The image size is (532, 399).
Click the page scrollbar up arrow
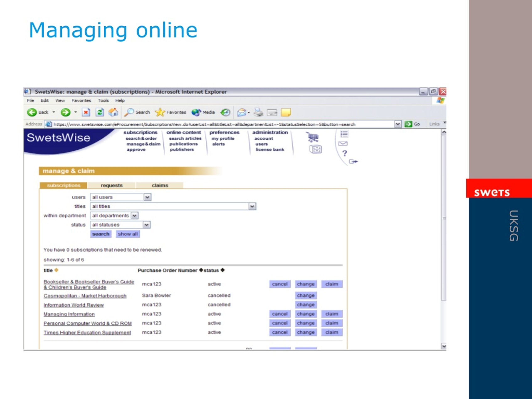[444, 132]
